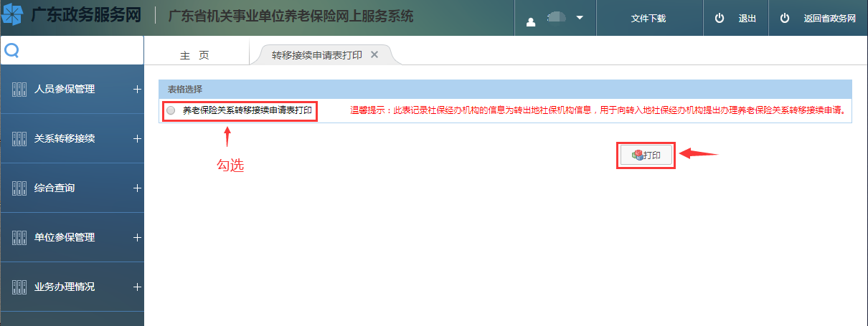Viewport: 868px width, 326px height.
Task: Click the 业务办理情况 sidebar icon
Action: point(19,287)
